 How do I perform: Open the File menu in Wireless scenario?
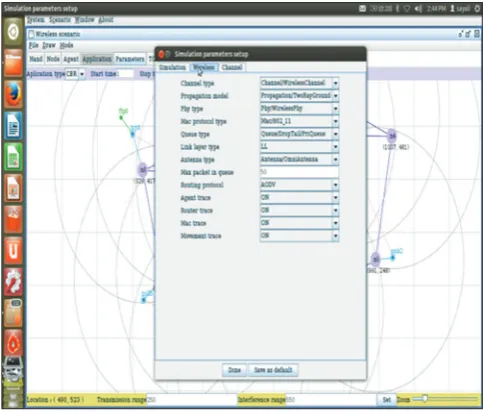click(x=34, y=45)
